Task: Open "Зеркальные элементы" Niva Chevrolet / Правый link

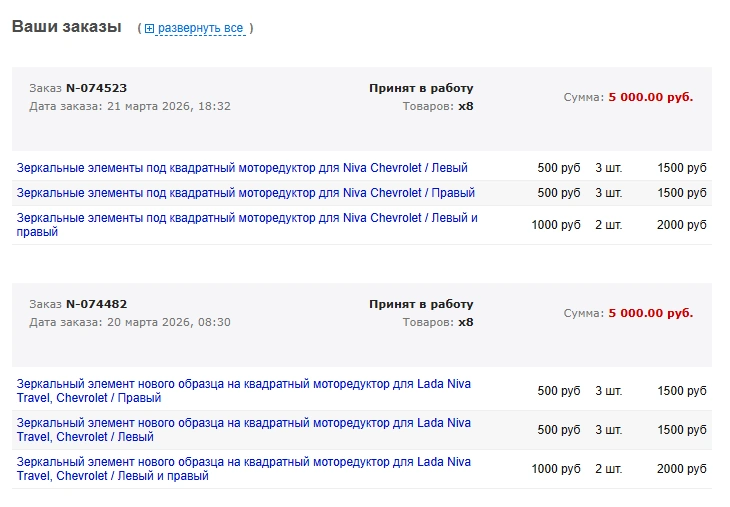Action: tap(246, 193)
